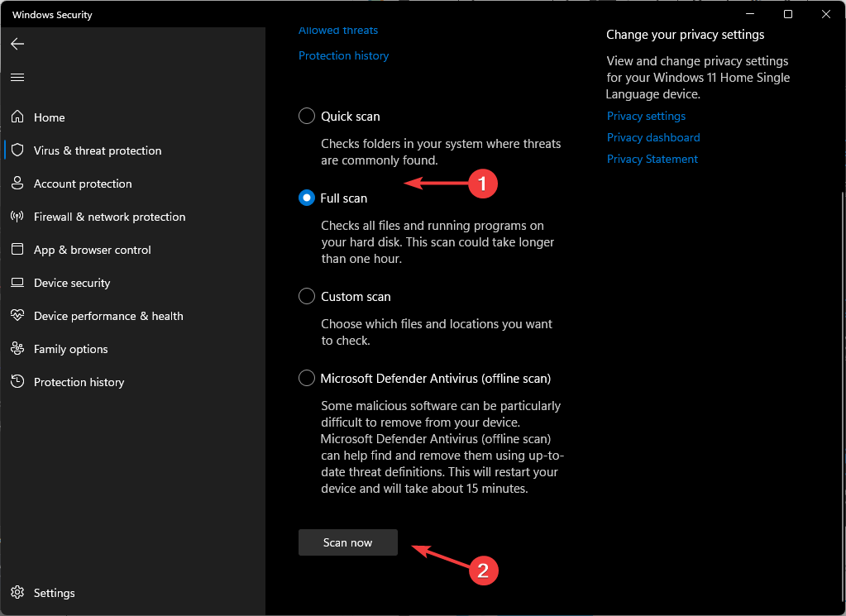Collapse the navigation sidebar with hamburger menu
This screenshot has width=846, height=616.
[17, 77]
